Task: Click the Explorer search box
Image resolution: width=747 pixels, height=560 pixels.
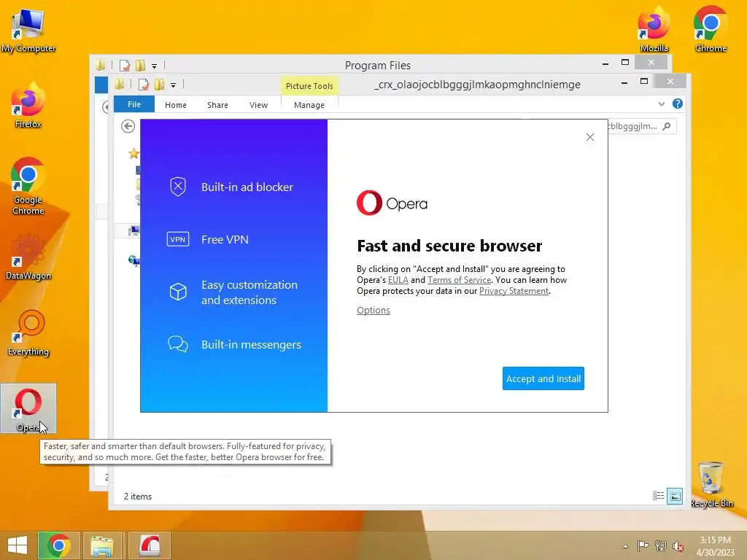Action: (x=642, y=126)
